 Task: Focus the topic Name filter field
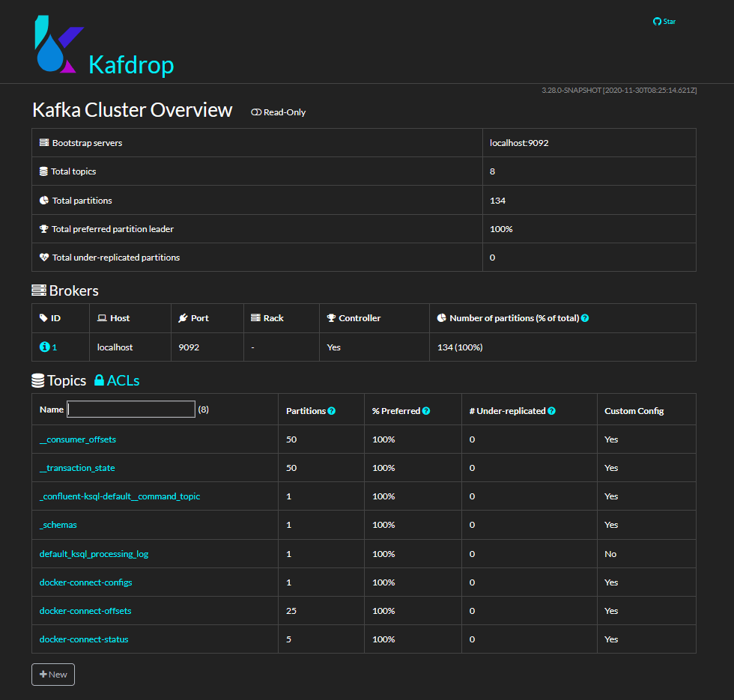coord(131,409)
